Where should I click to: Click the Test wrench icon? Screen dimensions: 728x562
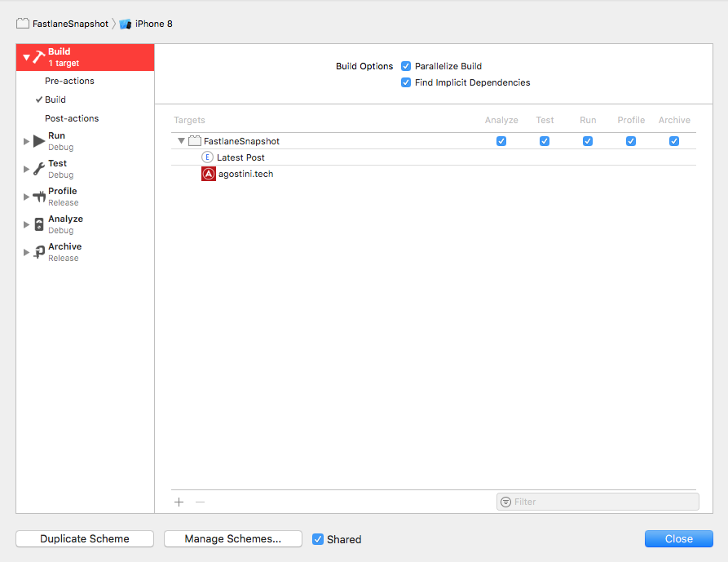pyautogui.click(x=39, y=169)
